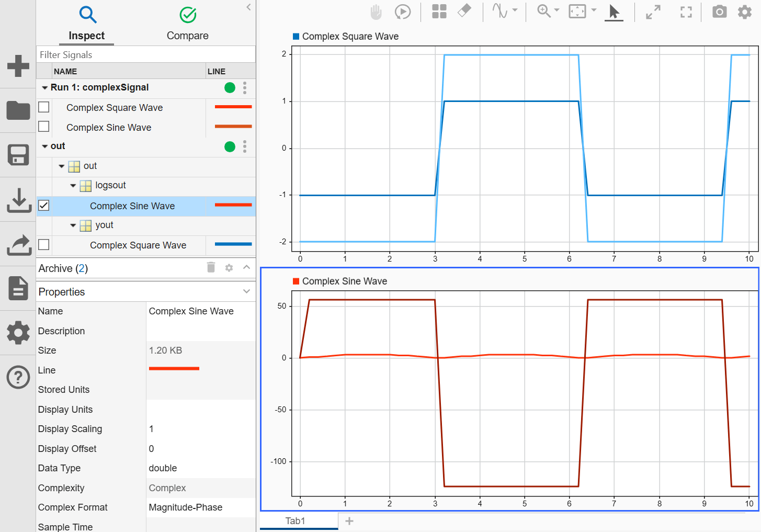Click Run 1 Complex Sine Wave orange line swatch
The image size is (761, 532).
point(233,126)
